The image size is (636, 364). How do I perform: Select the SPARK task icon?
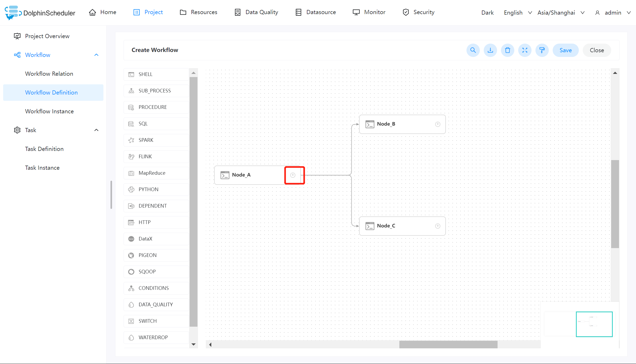(x=131, y=140)
